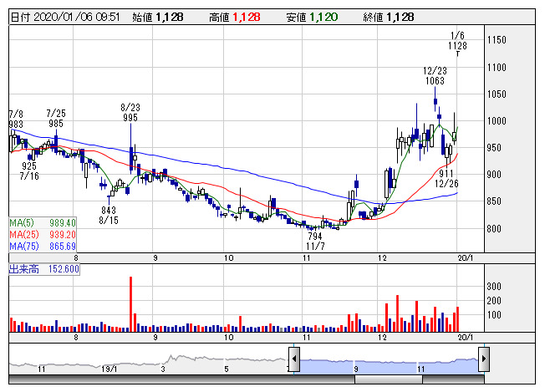Click the right range handle arrow
The image size is (545, 392).
point(484,359)
